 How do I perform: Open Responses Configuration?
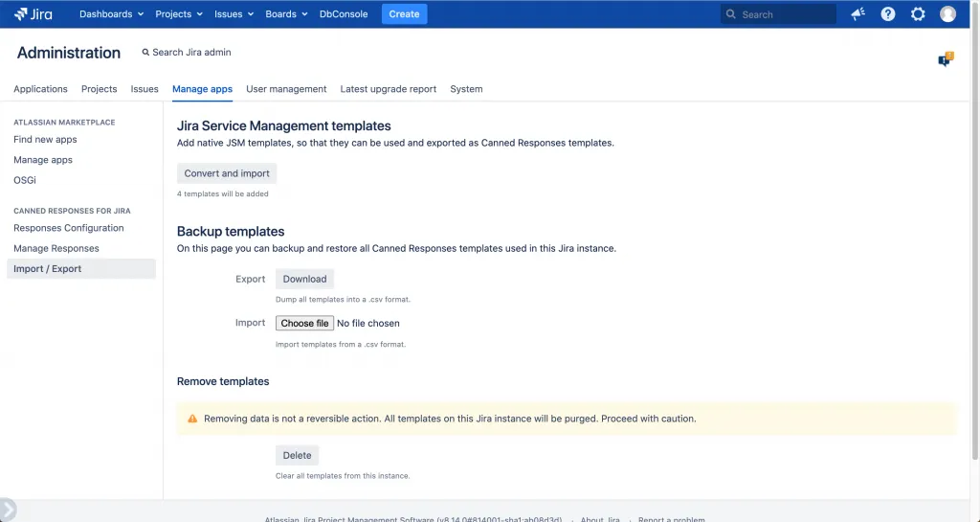pos(69,228)
